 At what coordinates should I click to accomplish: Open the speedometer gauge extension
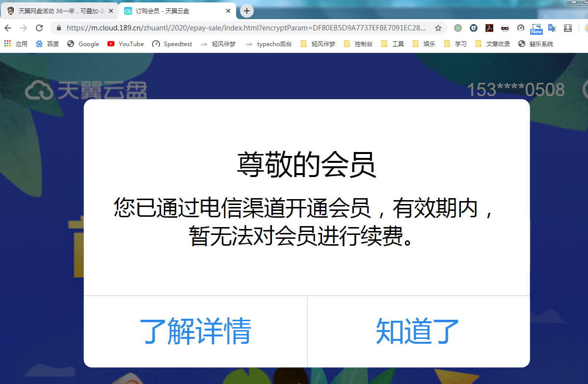tap(520, 28)
